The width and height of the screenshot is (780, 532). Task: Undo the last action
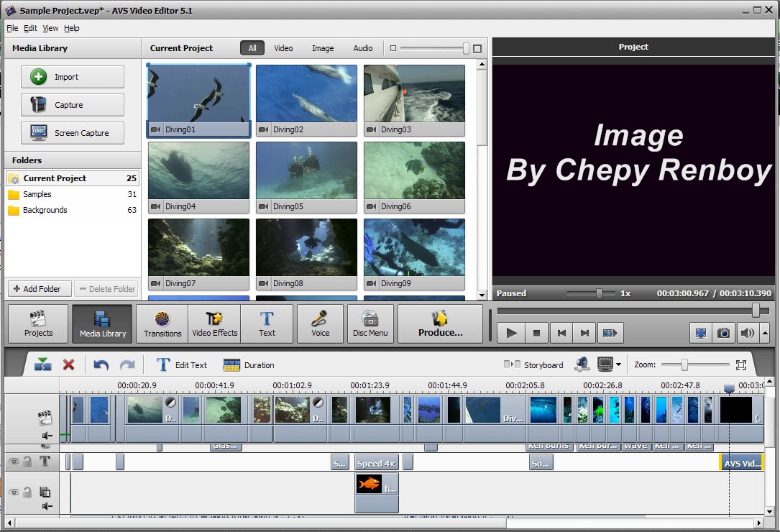coord(101,365)
